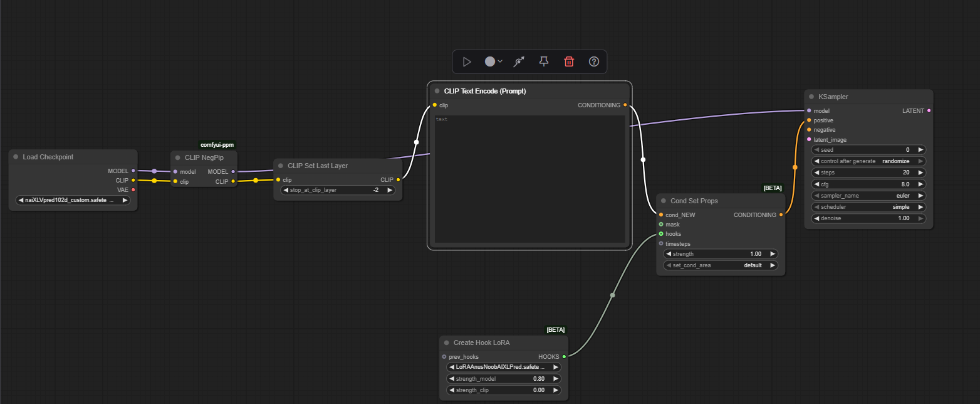
Task: Collapse the Load Checkpoint node via its title dot
Action: 16,157
